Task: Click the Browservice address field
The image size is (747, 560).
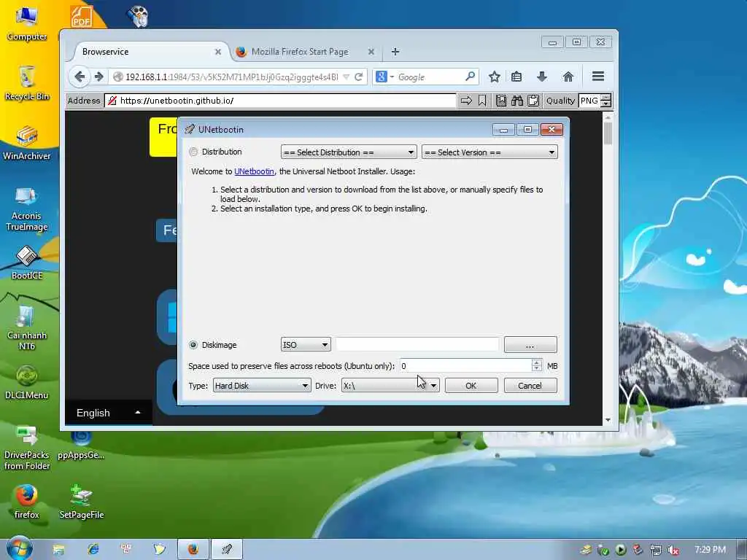Action: pyautogui.click(x=281, y=101)
